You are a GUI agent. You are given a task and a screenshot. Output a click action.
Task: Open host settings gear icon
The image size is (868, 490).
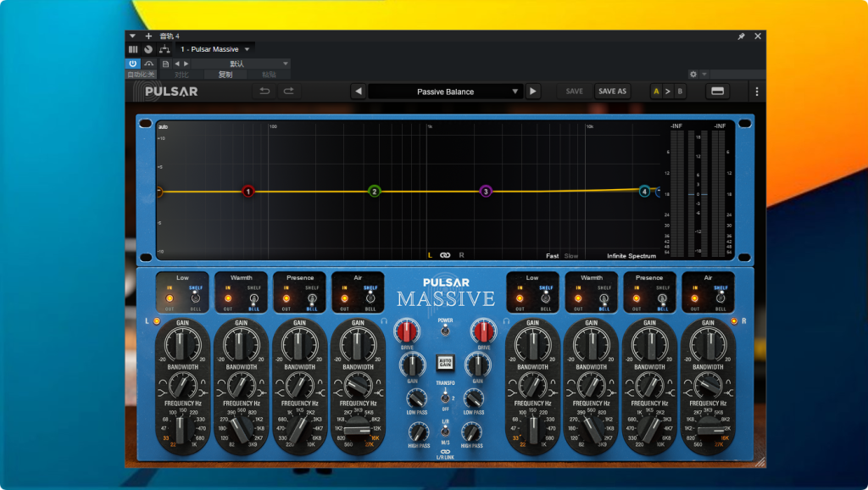[x=693, y=75]
